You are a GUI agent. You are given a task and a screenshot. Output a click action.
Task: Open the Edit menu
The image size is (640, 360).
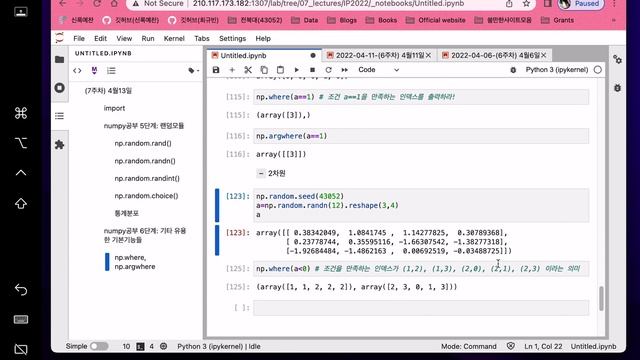click(100, 38)
